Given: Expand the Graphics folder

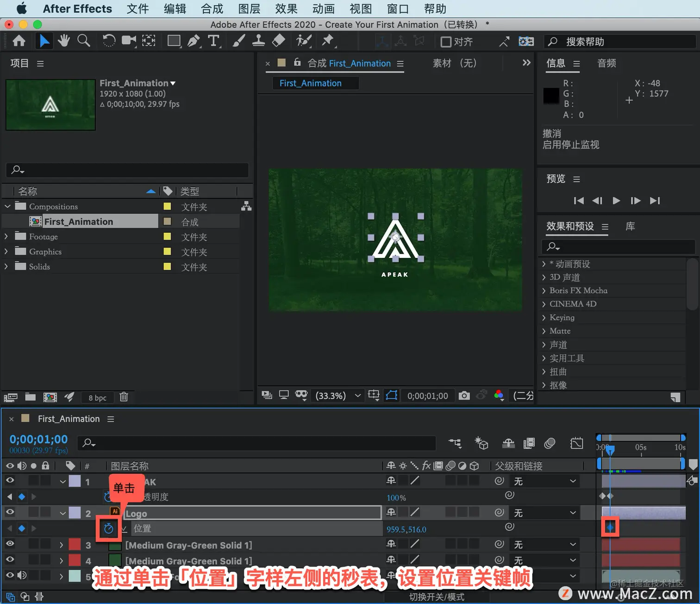Looking at the screenshot, I should tap(6, 252).
